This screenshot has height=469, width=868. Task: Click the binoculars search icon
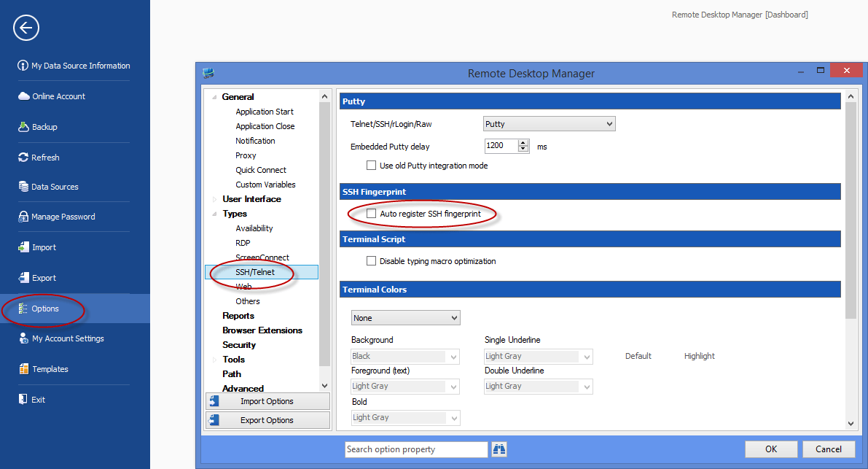click(498, 449)
